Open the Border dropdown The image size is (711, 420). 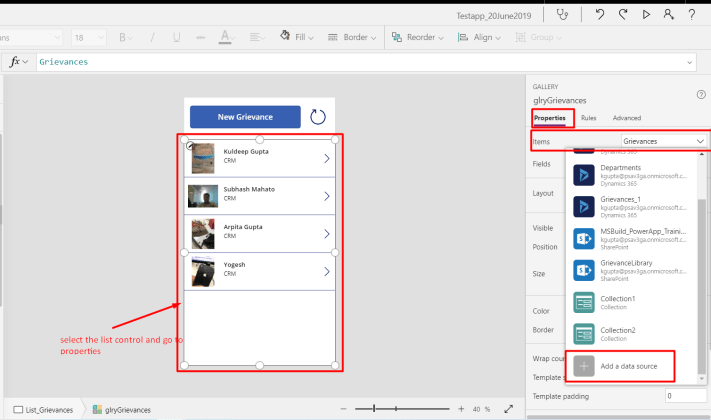(x=356, y=37)
